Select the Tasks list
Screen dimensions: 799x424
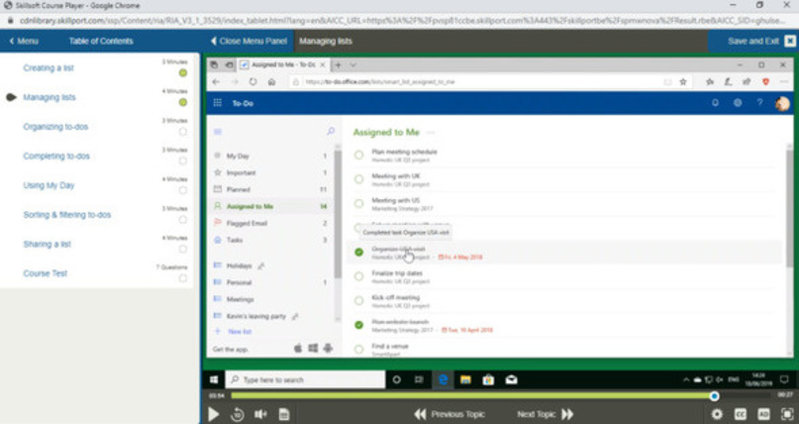click(272, 240)
